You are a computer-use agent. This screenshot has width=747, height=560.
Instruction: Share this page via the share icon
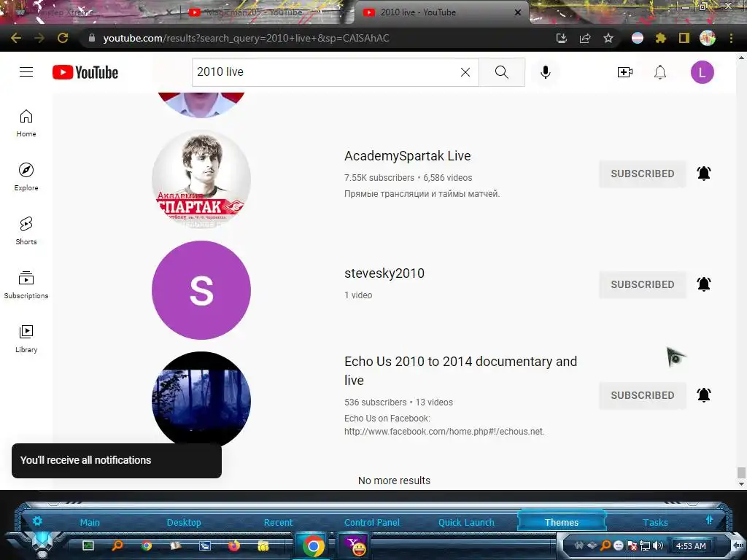tap(585, 38)
